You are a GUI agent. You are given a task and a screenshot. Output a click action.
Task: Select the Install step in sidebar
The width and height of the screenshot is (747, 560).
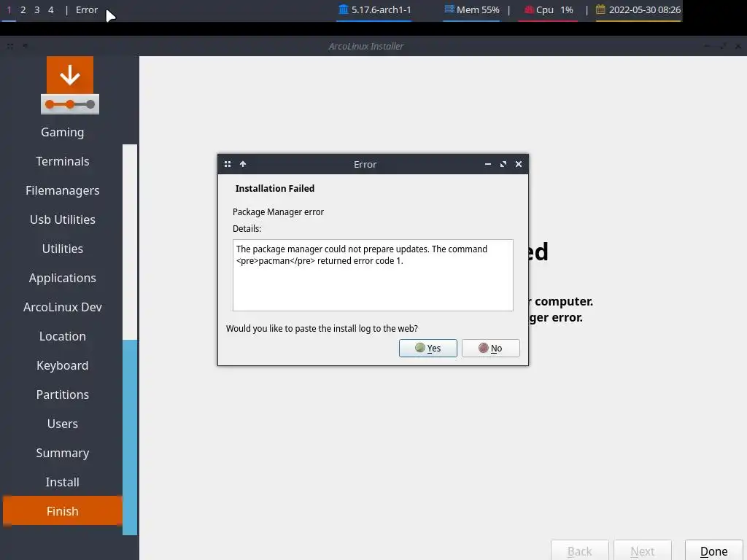point(63,482)
